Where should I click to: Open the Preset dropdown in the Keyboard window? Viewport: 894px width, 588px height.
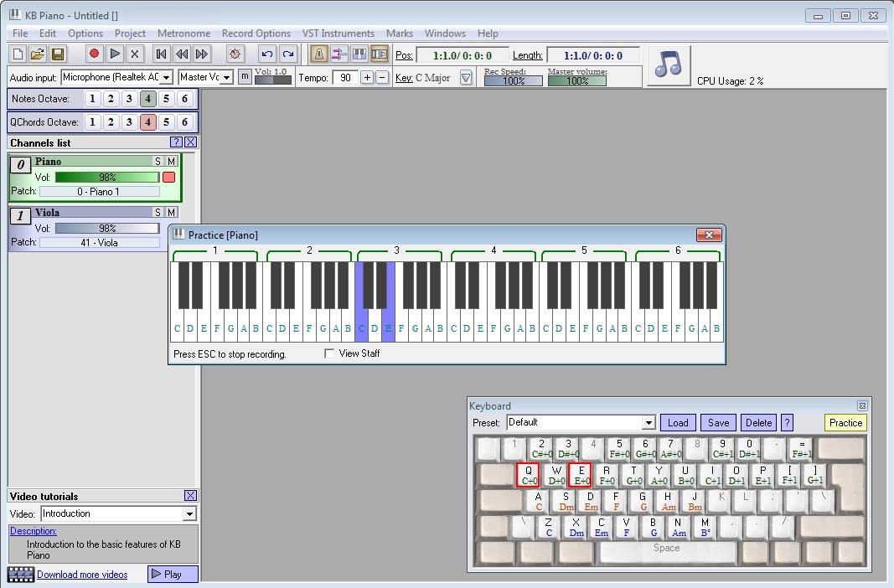coord(650,422)
